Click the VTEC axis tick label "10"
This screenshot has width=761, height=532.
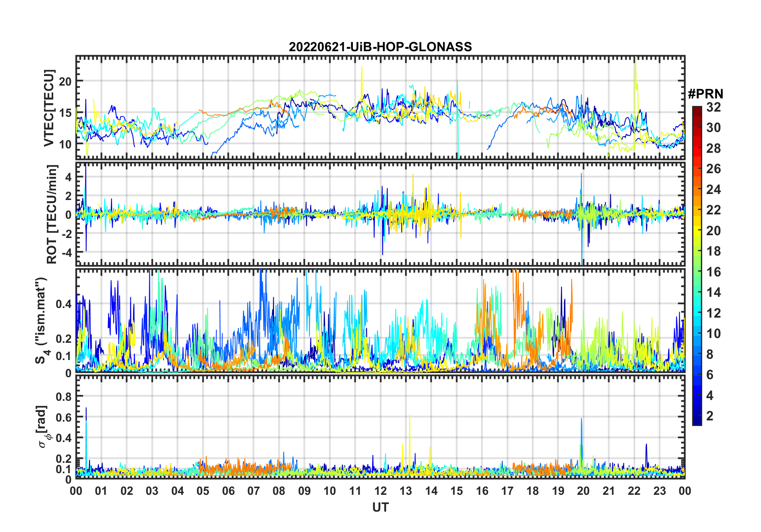65,144
